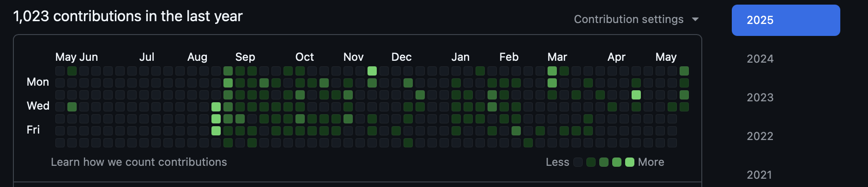Click the top-row green cell under Mar label
Viewport: 868px width, 187px height.
[x=552, y=71]
